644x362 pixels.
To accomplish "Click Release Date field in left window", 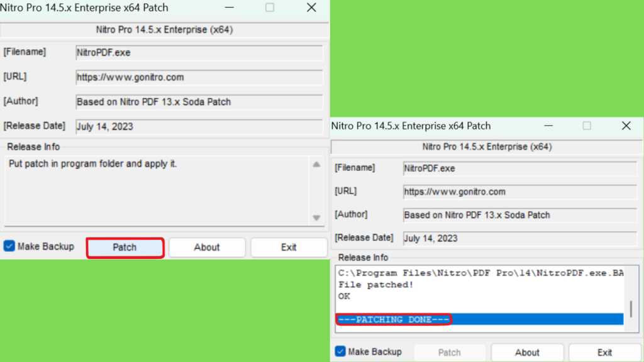I will (199, 127).
